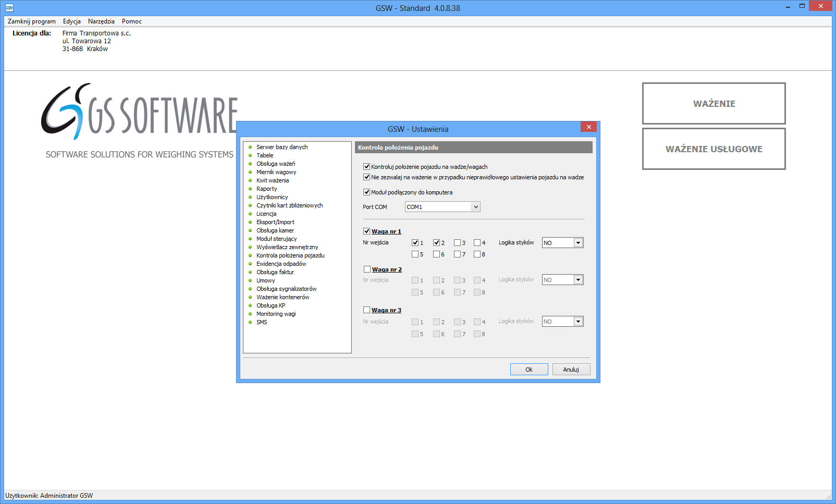Screen dimensions: 836x504
Task: Close the GSW - Ustawienia dialog
Action: (x=588, y=127)
